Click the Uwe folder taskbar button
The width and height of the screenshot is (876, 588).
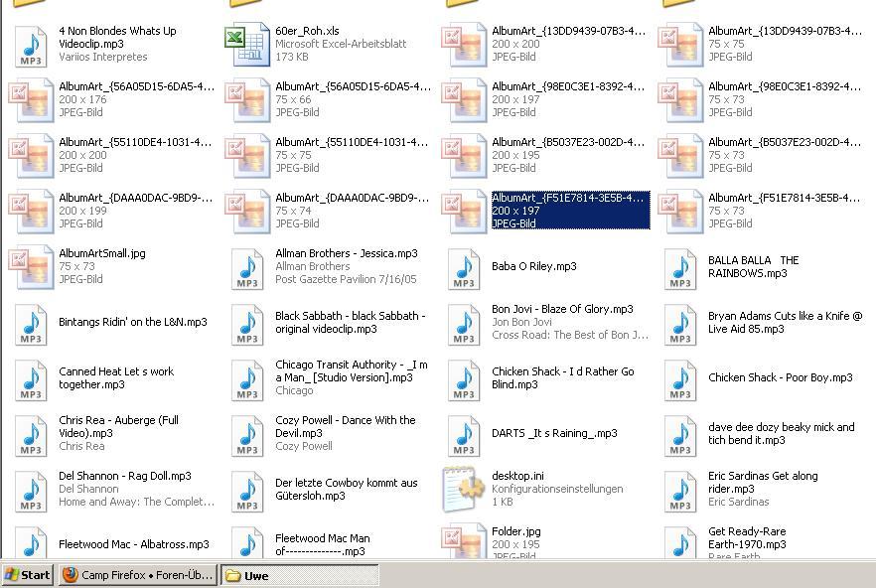pos(300,575)
